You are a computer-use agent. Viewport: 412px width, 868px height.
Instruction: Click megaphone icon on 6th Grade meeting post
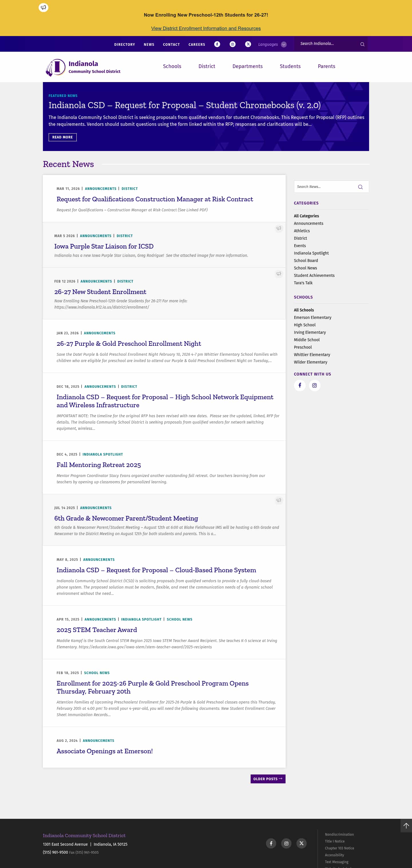[278, 500]
